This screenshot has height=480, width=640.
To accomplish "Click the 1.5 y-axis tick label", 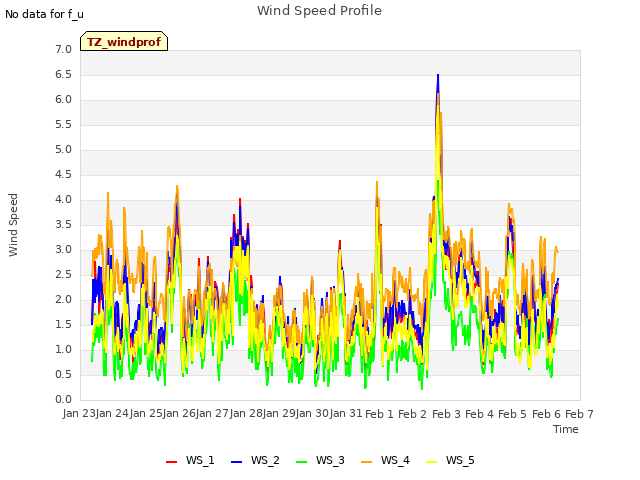I will coord(63,324).
